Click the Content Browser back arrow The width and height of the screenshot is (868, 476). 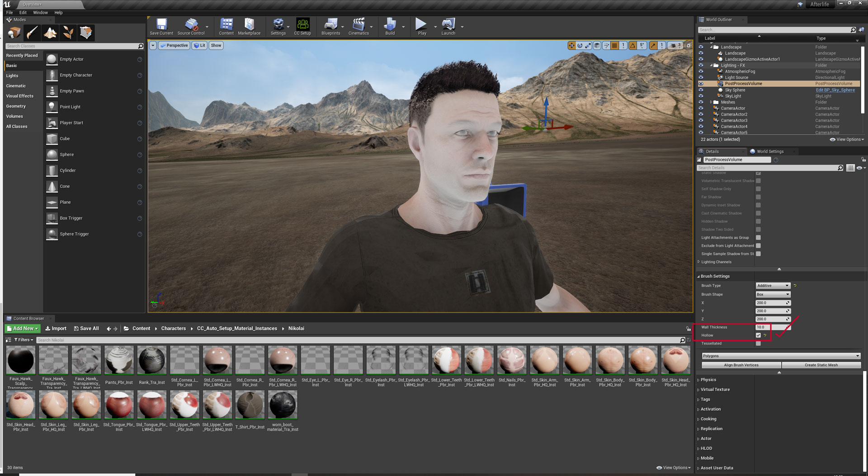pyautogui.click(x=108, y=329)
